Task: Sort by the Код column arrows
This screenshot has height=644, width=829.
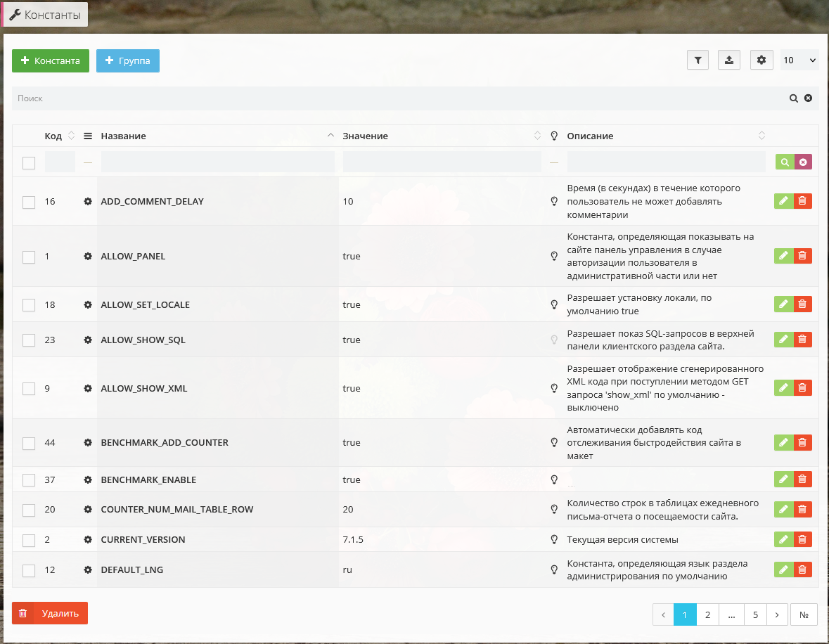Action: 71,136
